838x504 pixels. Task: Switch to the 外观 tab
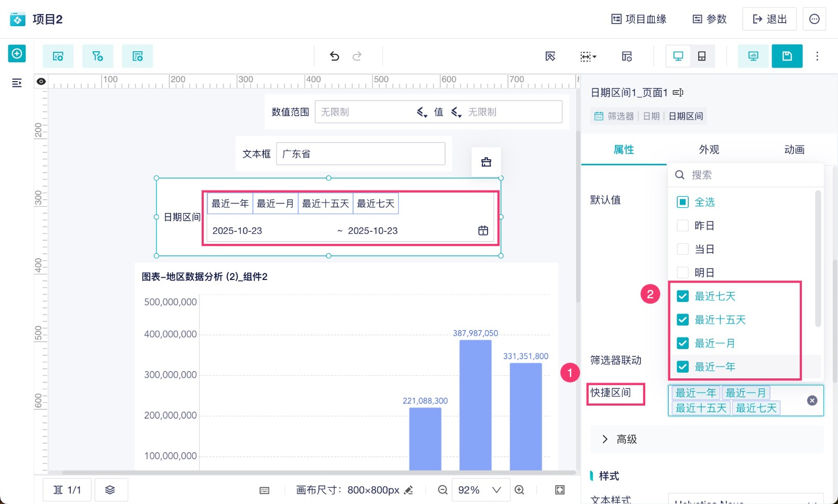pos(709,150)
